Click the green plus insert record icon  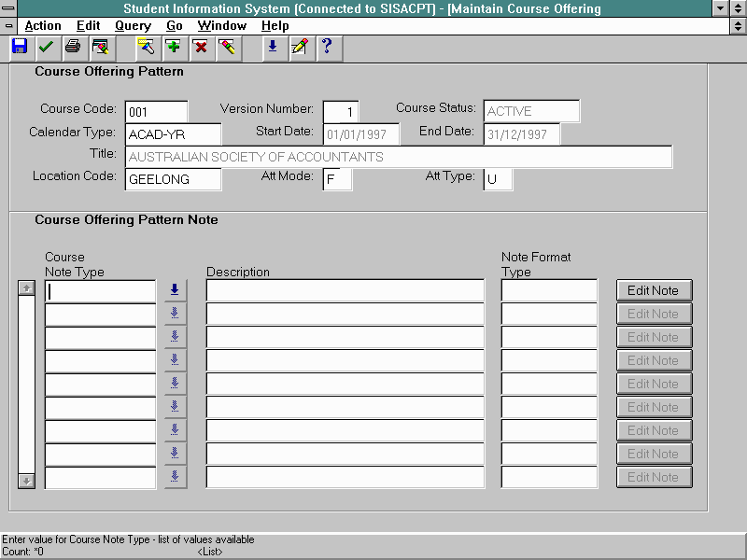[x=173, y=47]
